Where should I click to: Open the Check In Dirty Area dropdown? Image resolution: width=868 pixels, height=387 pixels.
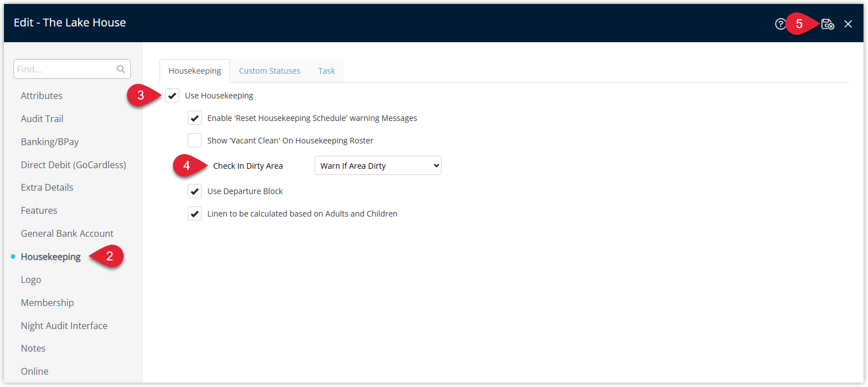pos(378,166)
